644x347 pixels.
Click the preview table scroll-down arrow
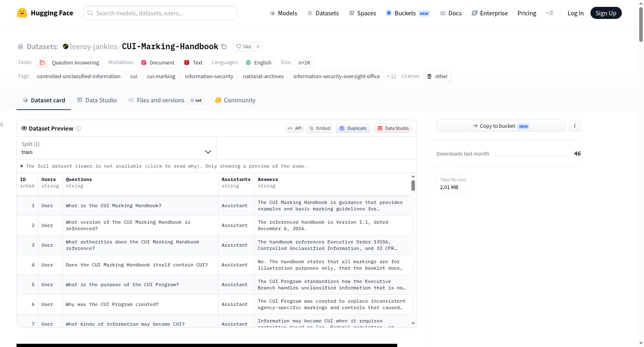(x=413, y=323)
